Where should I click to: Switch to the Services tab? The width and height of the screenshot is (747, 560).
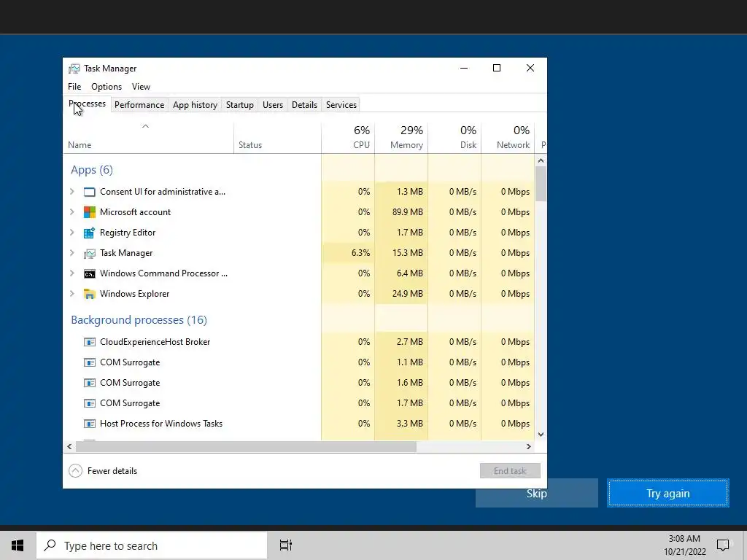pyautogui.click(x=341, y=105)
